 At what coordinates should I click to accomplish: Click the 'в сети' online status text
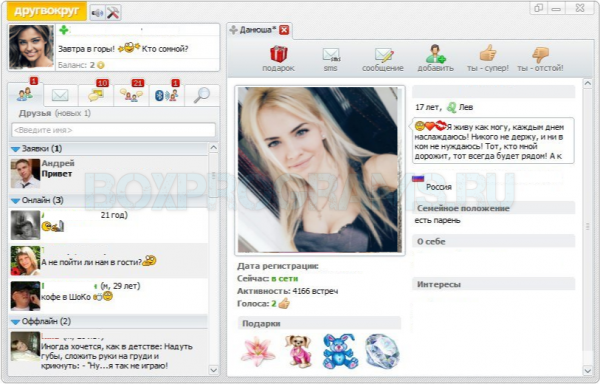coord(285,279)
